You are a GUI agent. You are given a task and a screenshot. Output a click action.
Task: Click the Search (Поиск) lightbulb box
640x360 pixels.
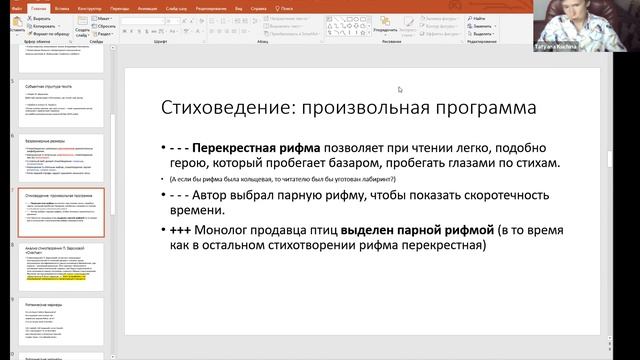click(284, 8)
